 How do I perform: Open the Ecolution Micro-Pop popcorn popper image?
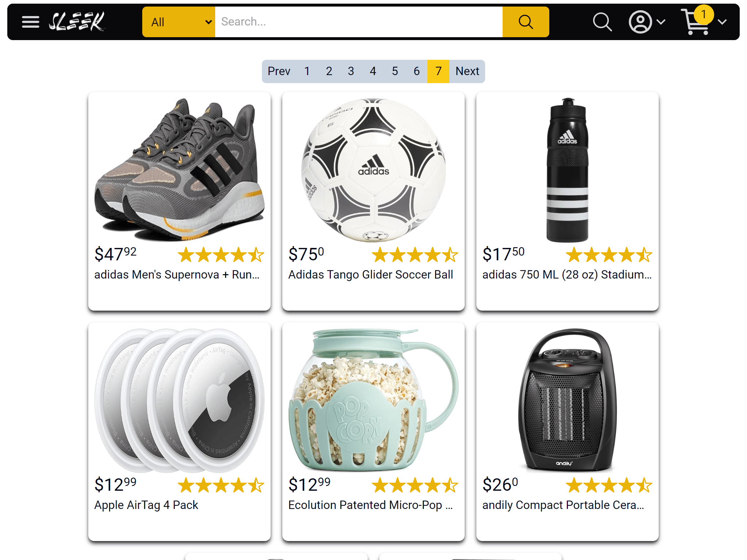point(373,400)
